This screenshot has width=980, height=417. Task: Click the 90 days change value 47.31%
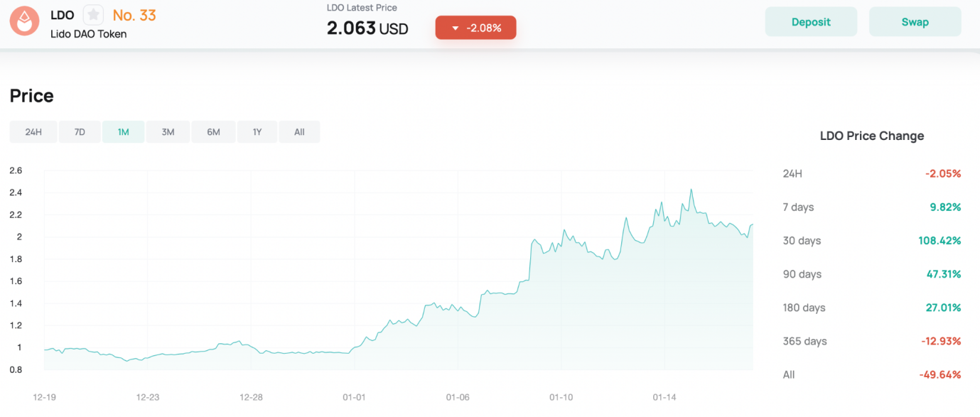[x=942, y=274]
